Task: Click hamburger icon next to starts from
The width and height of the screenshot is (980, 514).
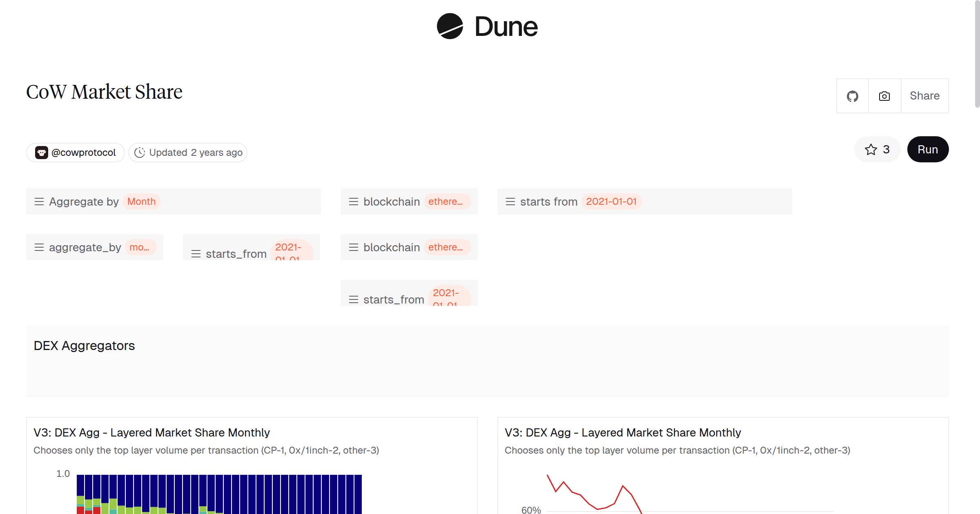Action: [x=510, y=202]
